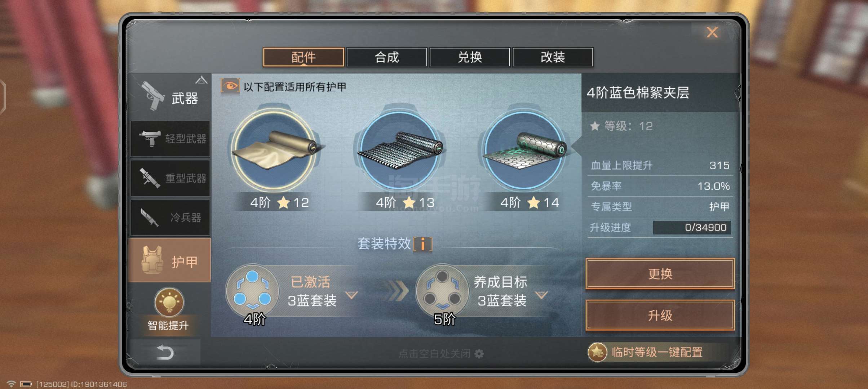Image resolution: width=868 pixels, height=389 pixels.
Task: Click the 已激活 4阶 set effect icon
Action: tap(252, 291)
